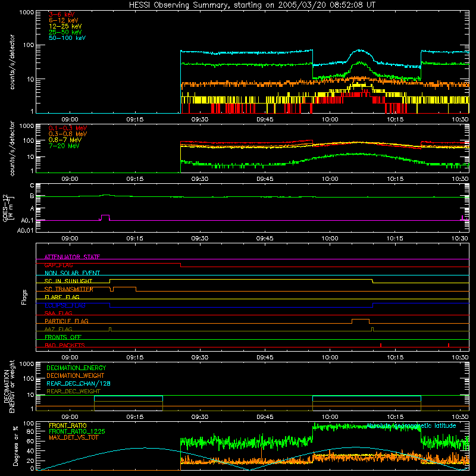The width and height of the screenshot is (476, 476).
Task: Click the GOES-12 axis label
Action: [x=8, y=208]
